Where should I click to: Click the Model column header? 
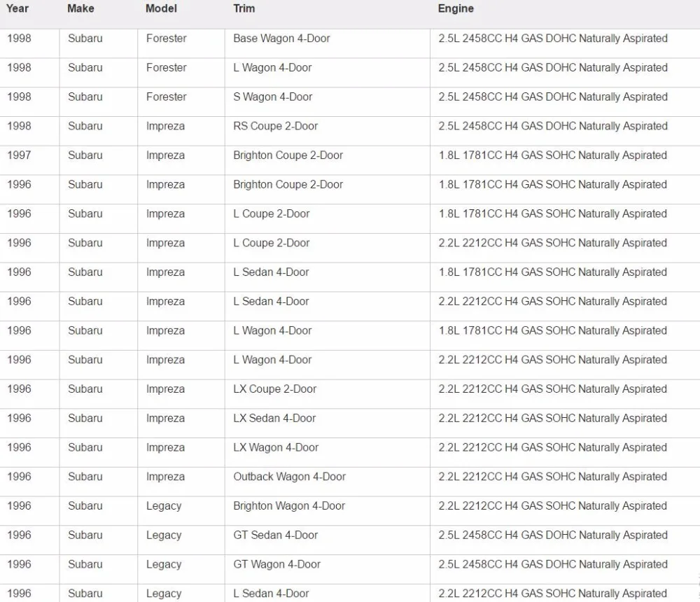coord(161,8)
